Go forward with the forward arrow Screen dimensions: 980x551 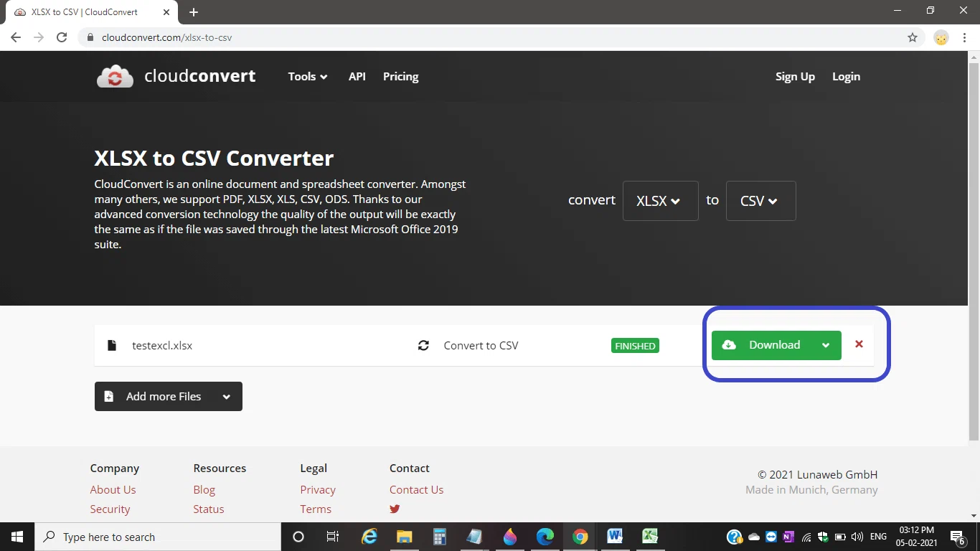point(39,37)
